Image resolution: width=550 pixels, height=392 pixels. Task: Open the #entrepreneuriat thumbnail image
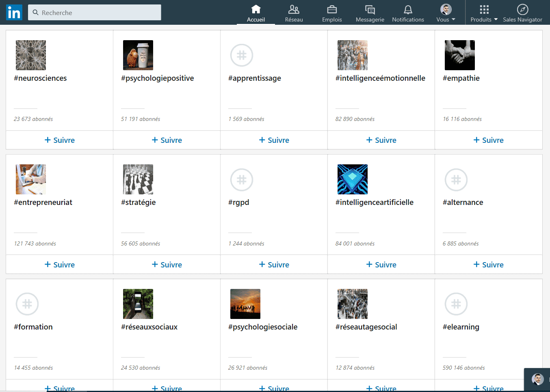point(31,179)
